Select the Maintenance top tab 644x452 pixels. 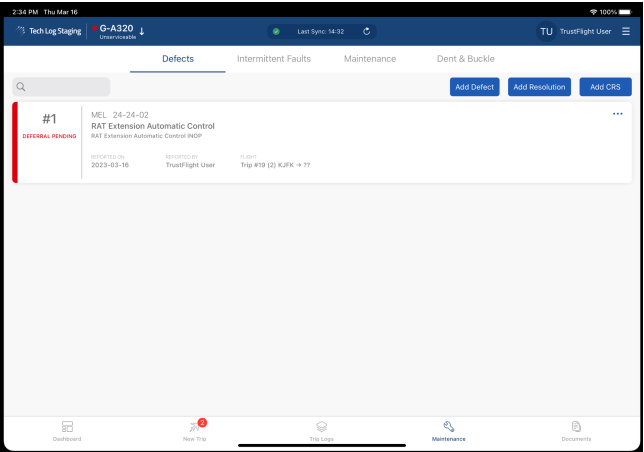tap(369, 59)
